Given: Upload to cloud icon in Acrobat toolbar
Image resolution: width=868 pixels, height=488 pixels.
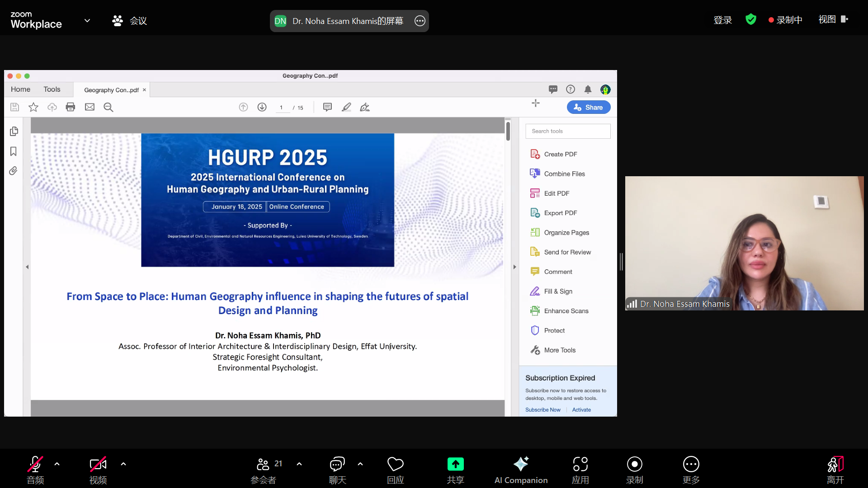Looking at the screenshot, I should 52,107.
